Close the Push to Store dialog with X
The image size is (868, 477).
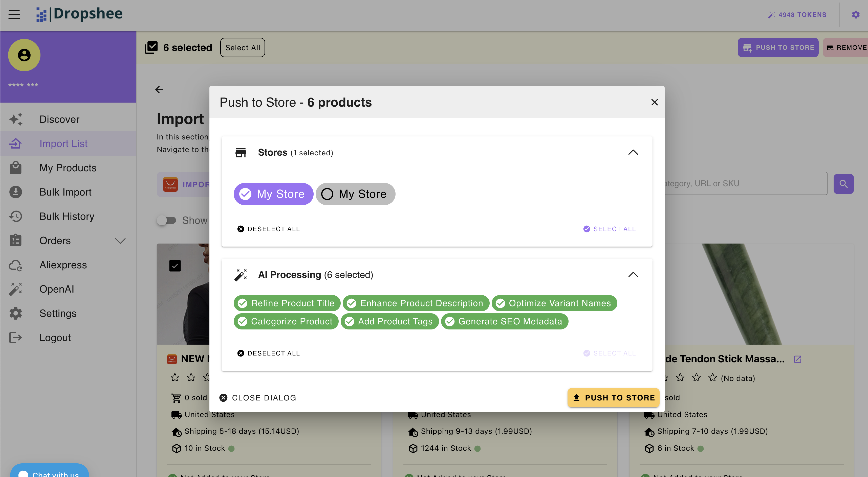[x=654, y=102]
